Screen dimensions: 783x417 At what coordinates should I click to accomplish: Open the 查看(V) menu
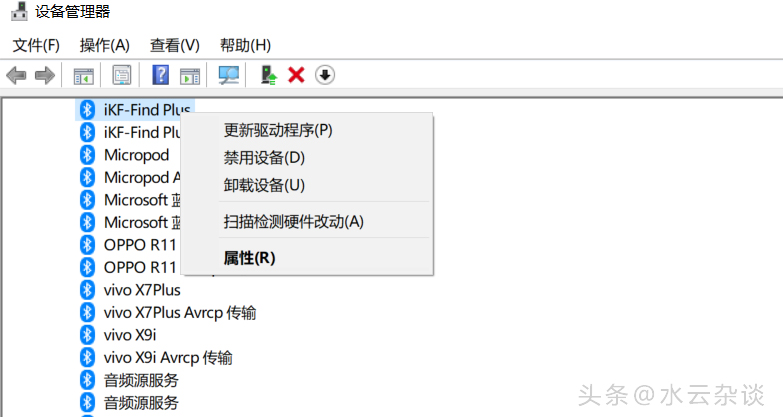point(175,45)
